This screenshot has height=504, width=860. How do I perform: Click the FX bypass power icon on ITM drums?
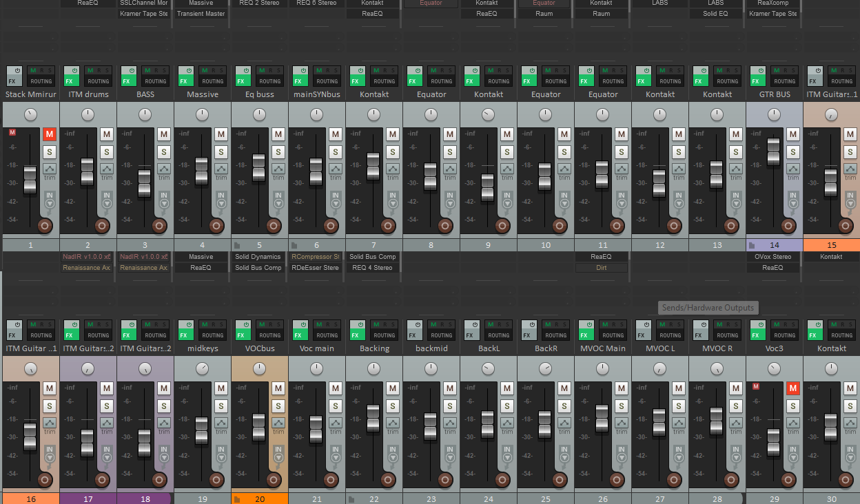(x=74, y=70)
